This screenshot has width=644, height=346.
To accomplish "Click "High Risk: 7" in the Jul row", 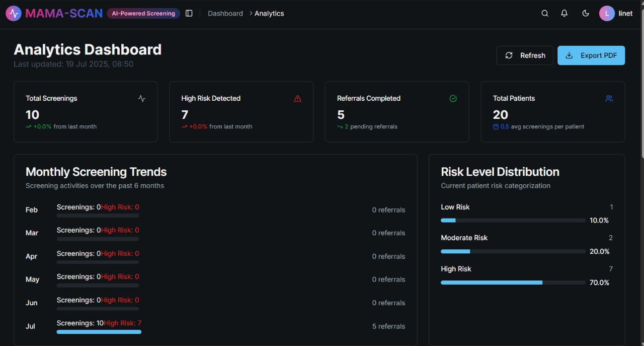I will [x=123, y=323].
